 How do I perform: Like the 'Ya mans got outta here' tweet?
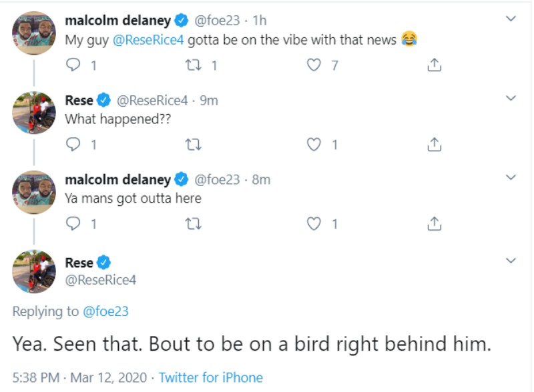[x=314, y=224]
